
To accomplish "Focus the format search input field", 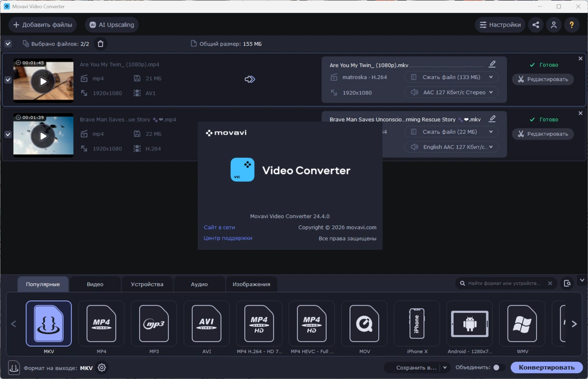I will coord(504,283).
